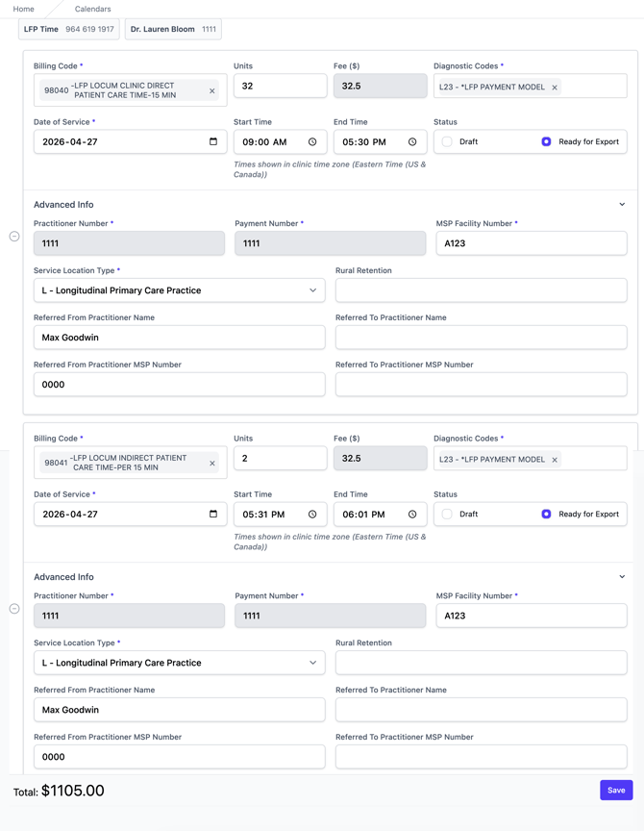Open calendar picker for second Date of Service
644x831 pixels.
pos(213,514)
